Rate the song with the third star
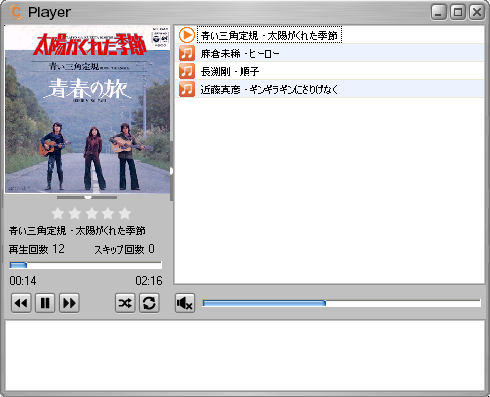490x397 pixels. coord(91,213)
